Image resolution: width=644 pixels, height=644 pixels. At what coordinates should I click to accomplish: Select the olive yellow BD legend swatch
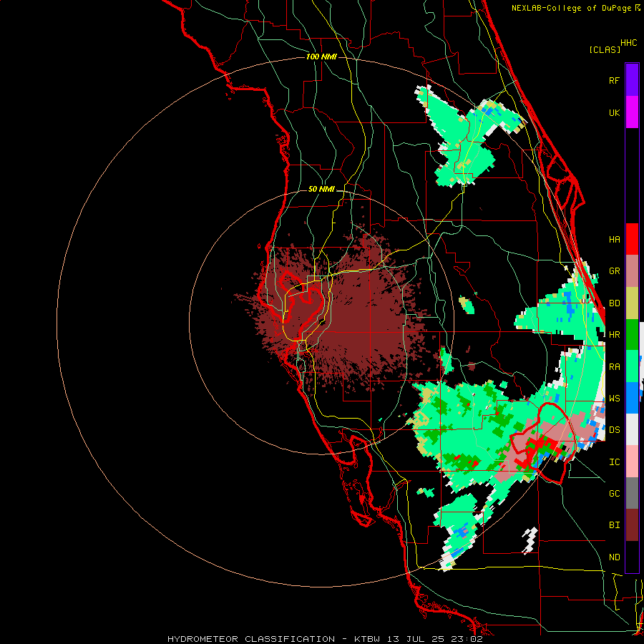point(632,303)
